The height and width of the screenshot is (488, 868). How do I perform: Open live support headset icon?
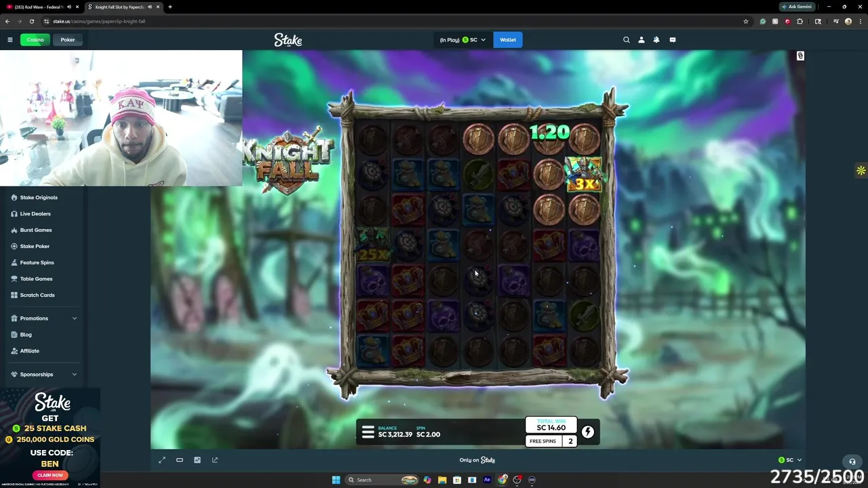852,462
